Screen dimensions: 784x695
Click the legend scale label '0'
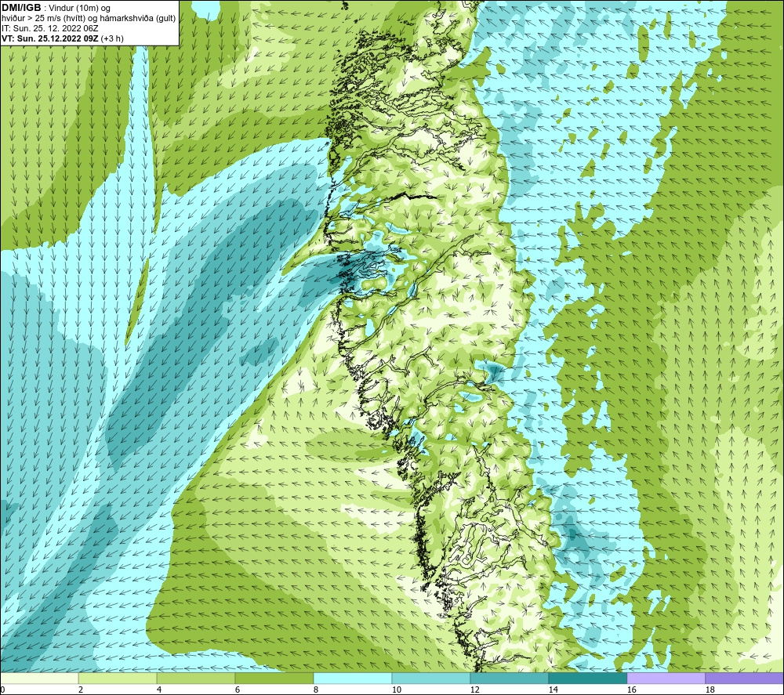coord(3,690)
